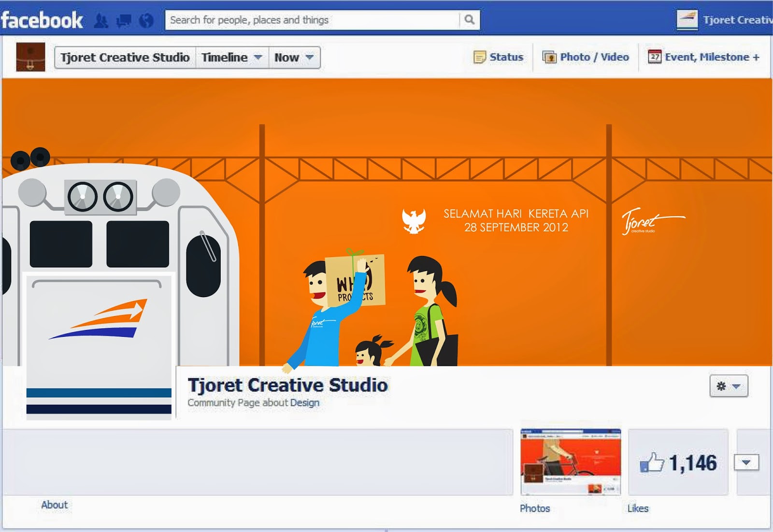Click the Photos label
This screenshot has width=773, height=532.
[535, 508]
